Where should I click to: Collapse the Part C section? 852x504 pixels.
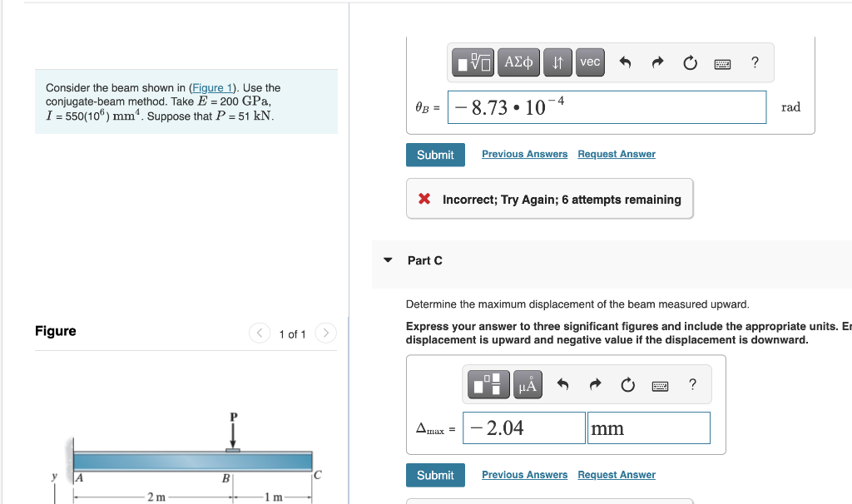pyautogui.click(x=388, y=259)
